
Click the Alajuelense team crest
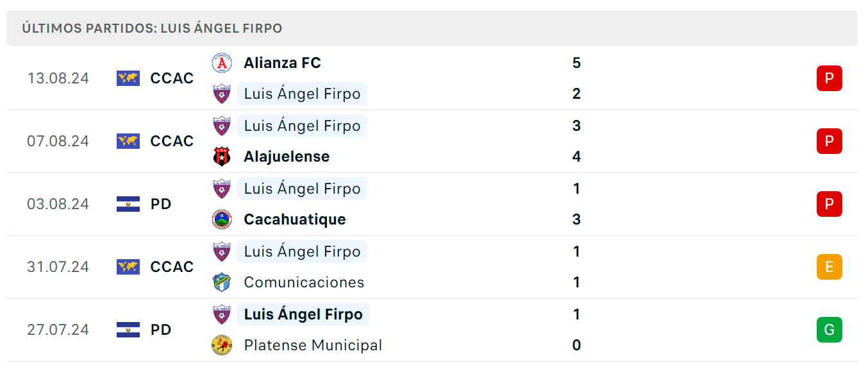[222, 157]
